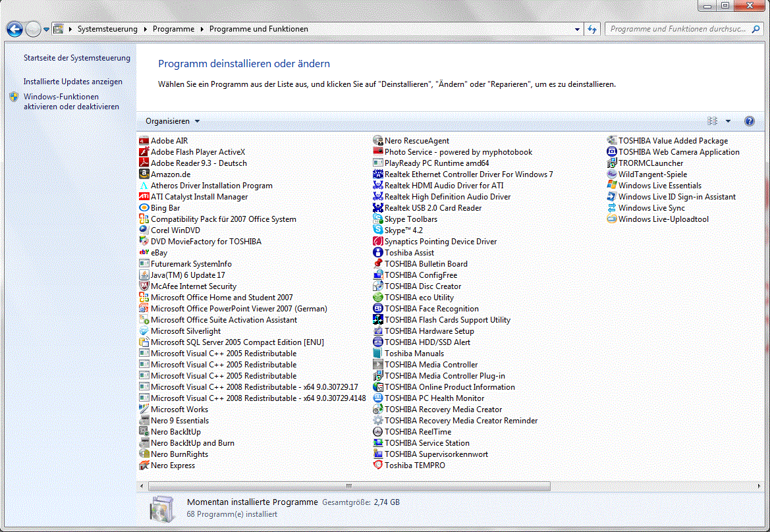This screenshot has width=770, height=532.
Task: Go back with the blue Back arrow
Action: pos(14,30)
